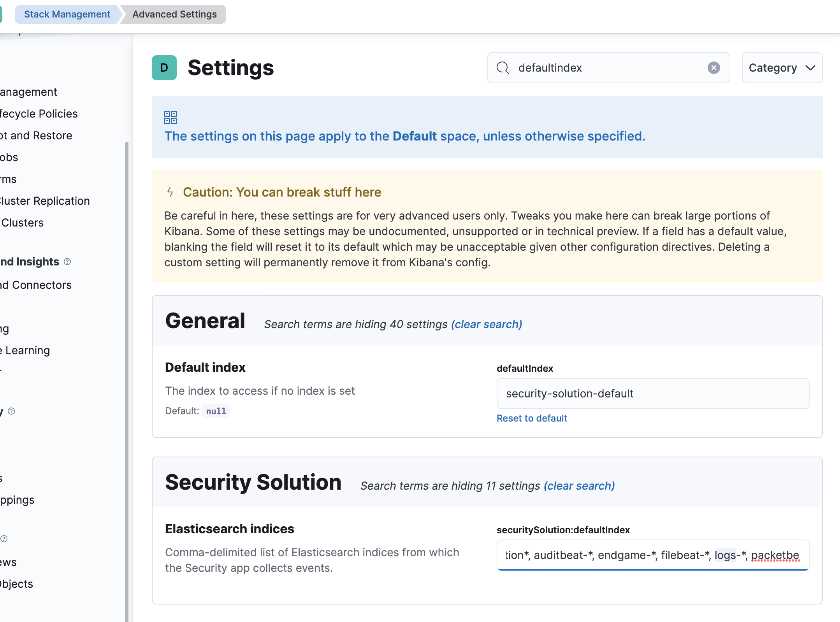Image resolution: width=840 pixels, height=622 pixels.
Task: Click the Advanced Settings breadcrumb
Action: pyautogui.click(x=174, y=14)
